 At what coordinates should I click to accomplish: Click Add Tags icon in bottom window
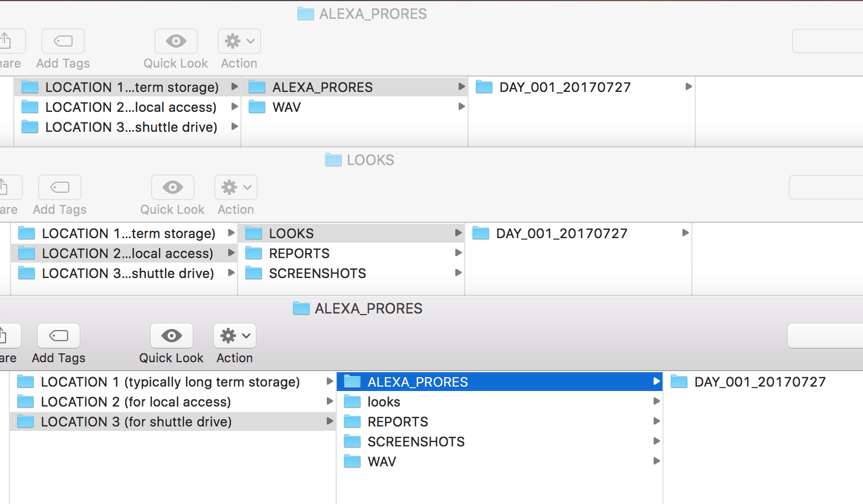click(x=59, y=336)
